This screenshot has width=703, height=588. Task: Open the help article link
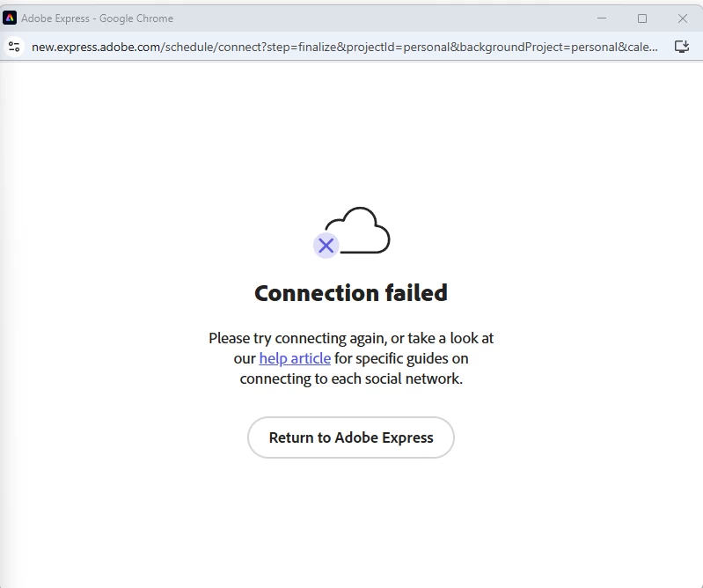coord(295,358)
